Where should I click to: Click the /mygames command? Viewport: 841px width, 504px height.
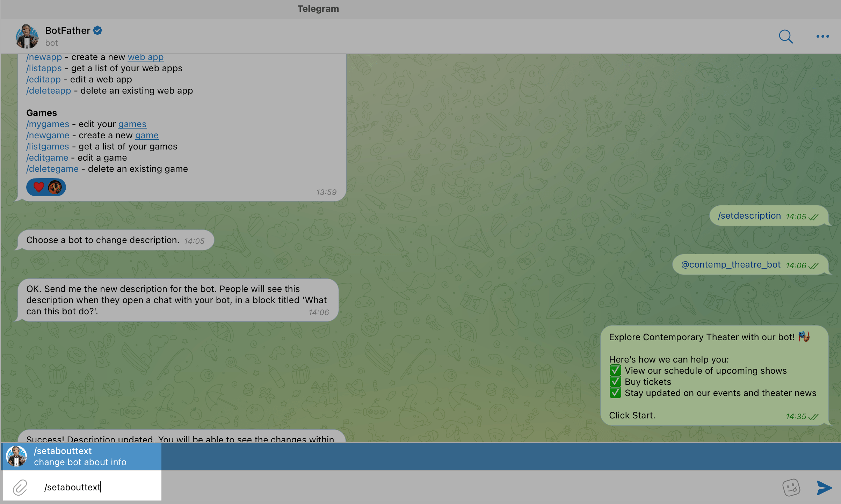tap(48, 124)
